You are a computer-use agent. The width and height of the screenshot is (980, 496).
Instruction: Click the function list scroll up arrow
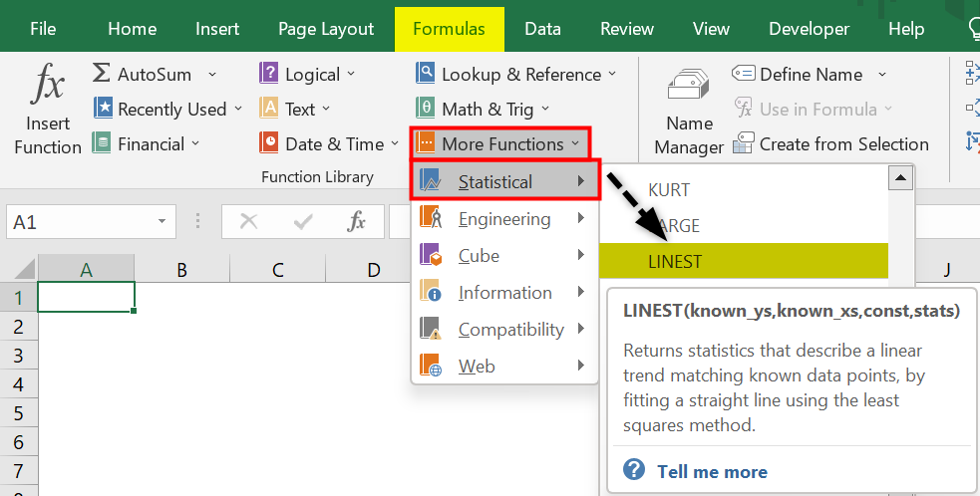(900, 178)
